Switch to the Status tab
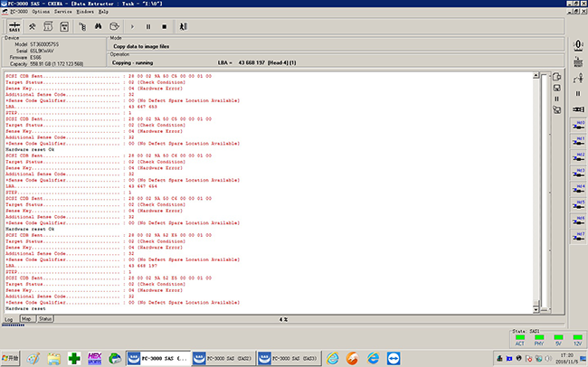The image size is (588, 367). click(45, 319)
